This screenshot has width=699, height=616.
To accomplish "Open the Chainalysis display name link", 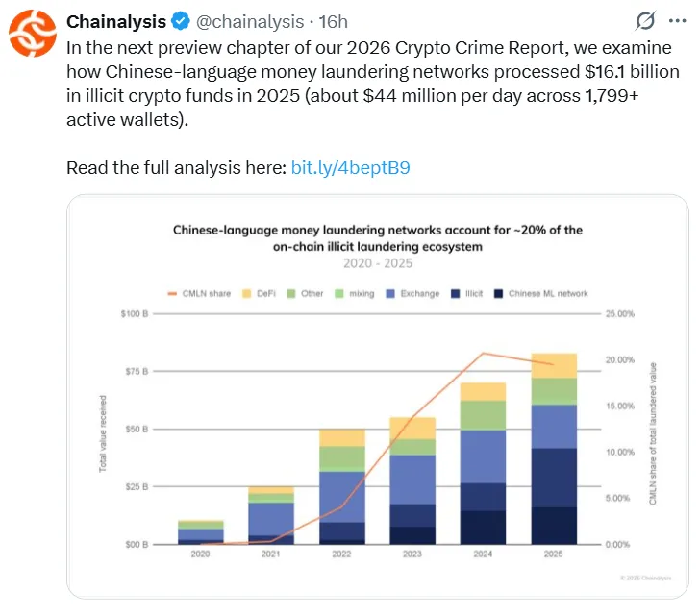I will click(116, 21).
